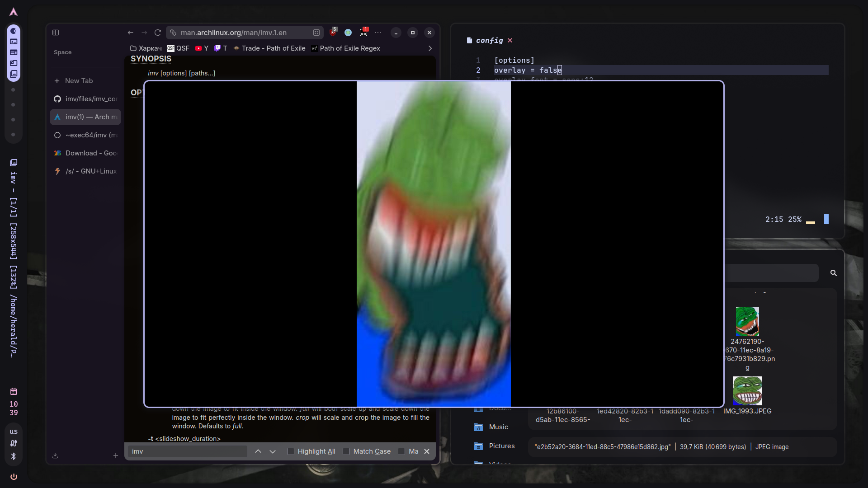Click the power icon in left bar
Viewport: 868px width, 488px height.
(14, 477)
